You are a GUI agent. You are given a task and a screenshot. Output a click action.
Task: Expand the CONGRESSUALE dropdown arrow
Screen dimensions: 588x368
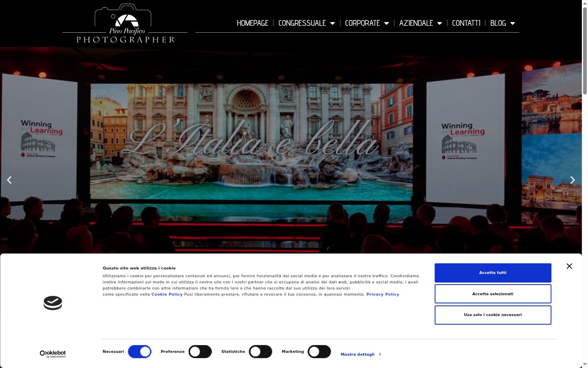332,23
